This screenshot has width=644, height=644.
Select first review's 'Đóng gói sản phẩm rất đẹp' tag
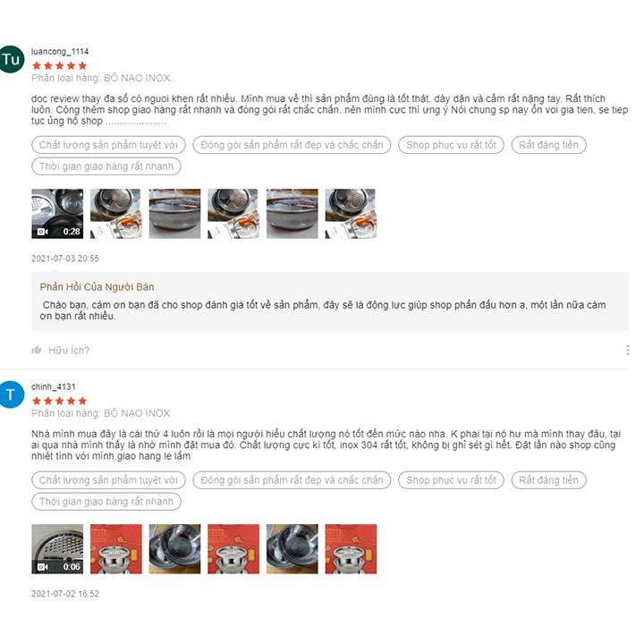[x=292, y=145]
